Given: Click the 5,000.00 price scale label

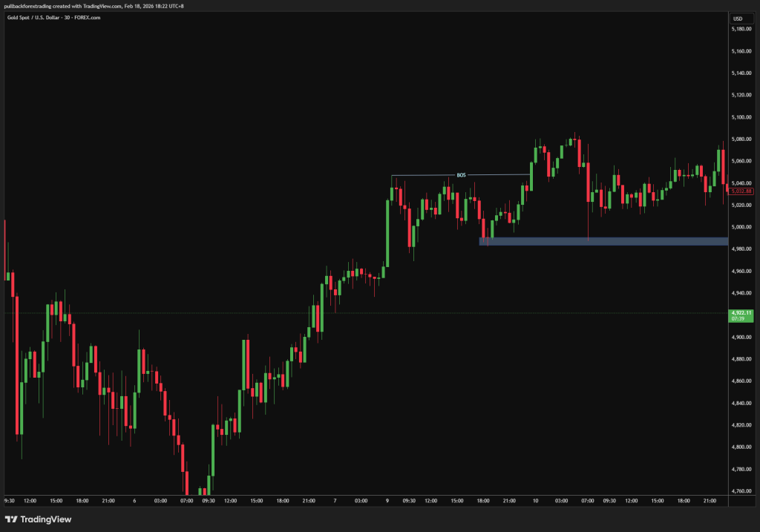Looking at the screenshot, I should [741, 227].
